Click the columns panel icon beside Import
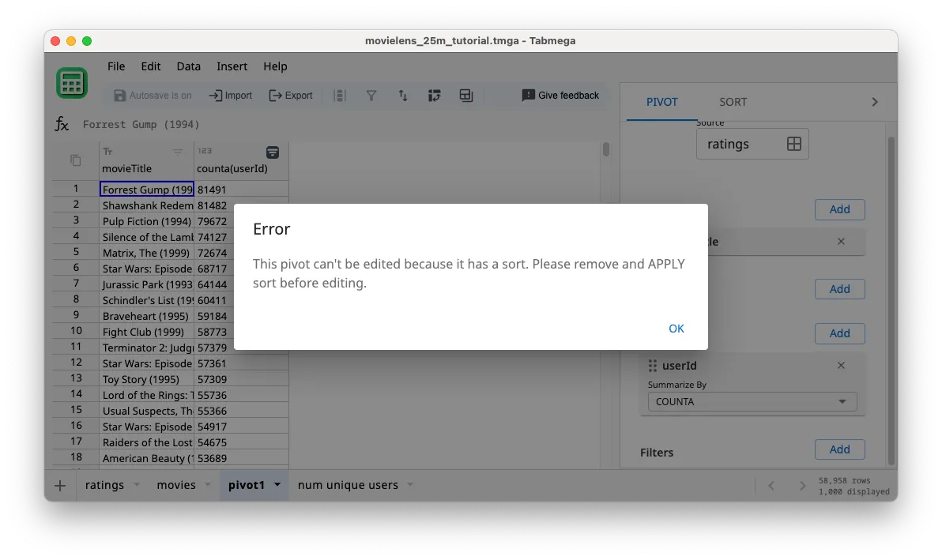 340,95
